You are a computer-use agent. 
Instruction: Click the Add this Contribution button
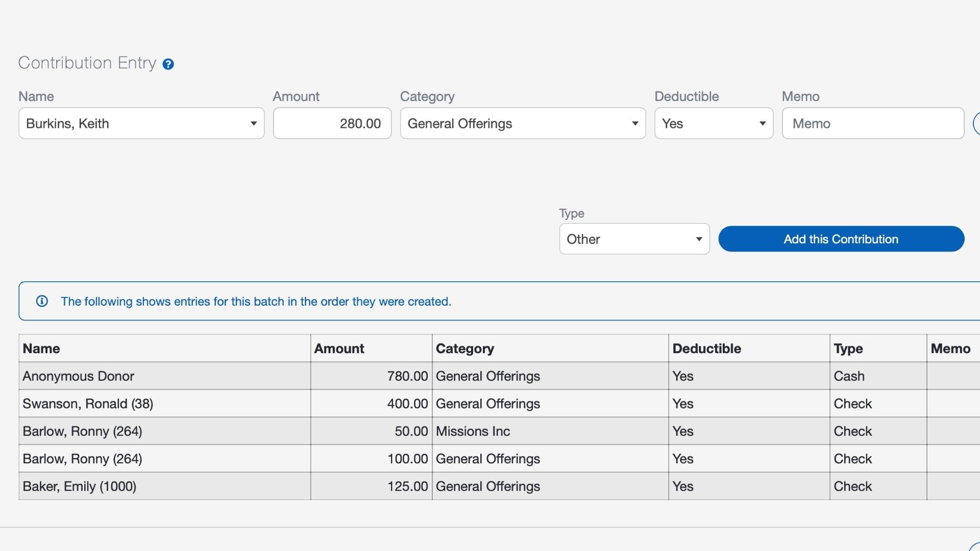841,239
